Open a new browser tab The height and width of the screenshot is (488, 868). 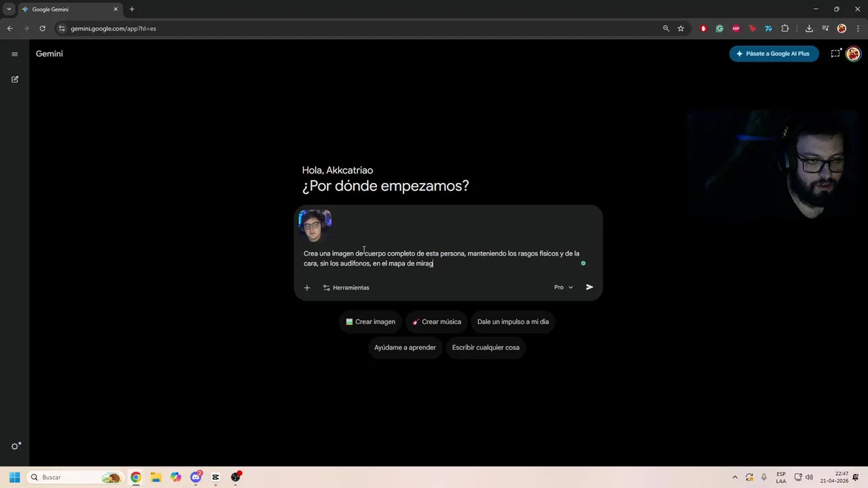(x=132, y=9)
